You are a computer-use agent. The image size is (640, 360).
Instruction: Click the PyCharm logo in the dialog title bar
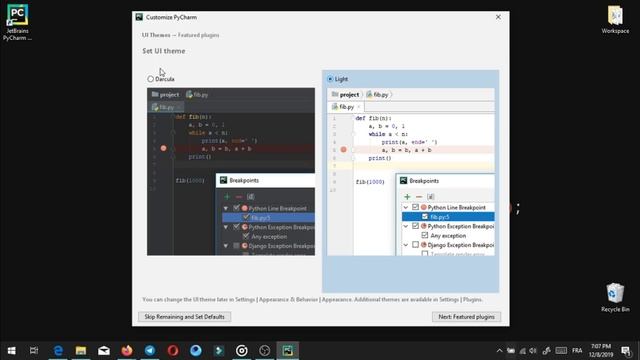139,17
